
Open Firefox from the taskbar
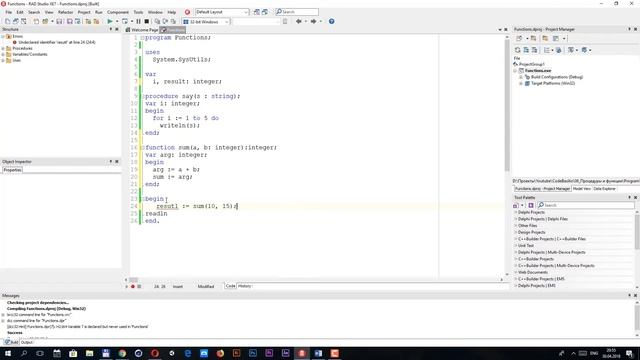(x=220, y=353)
